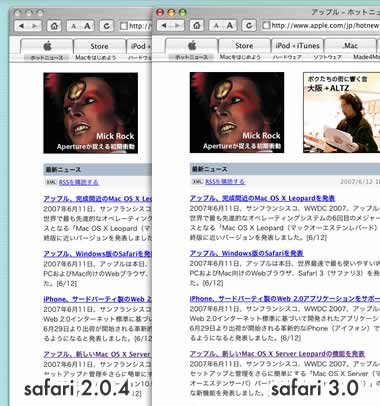Reload the page in the Safari 2.0.4 window
This screenshot has width=380, height=406.
106,26
